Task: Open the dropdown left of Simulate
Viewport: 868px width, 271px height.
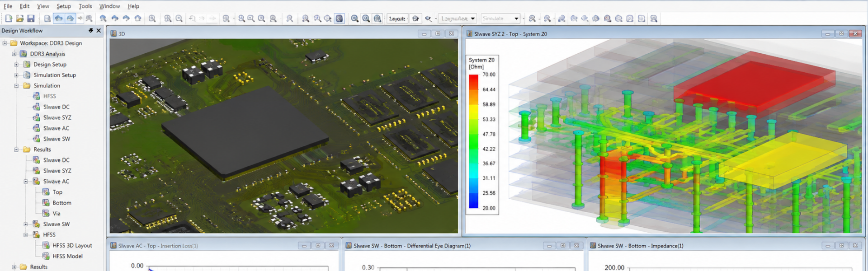Action: 458,19
